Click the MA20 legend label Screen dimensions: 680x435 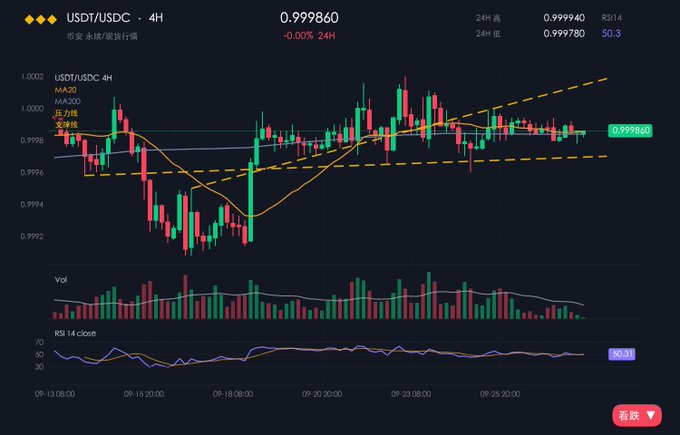(x=65, y=90)
